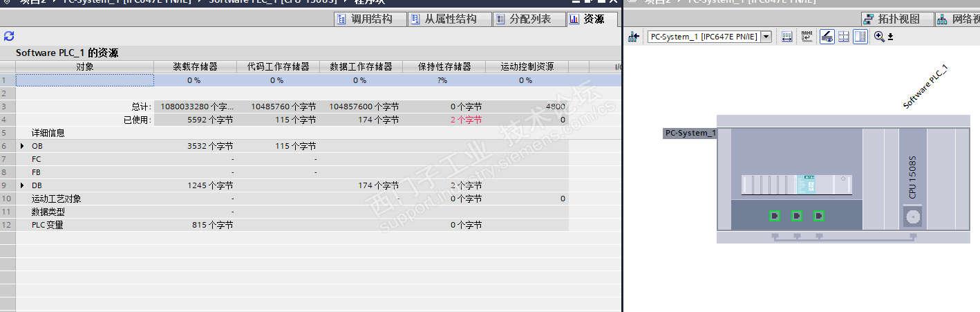Click the 资源 bar-chart tab icon
The height and width of the screenshot is (312, 980).
click(x=574, y=19)
